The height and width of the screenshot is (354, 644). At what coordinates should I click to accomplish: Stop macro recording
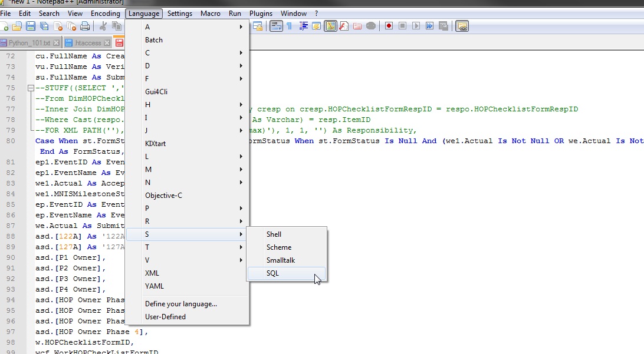click(403, 26)
